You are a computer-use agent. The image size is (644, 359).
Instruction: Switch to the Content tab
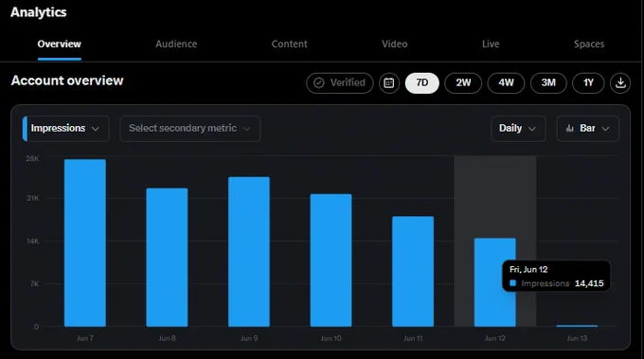[289, 45]
